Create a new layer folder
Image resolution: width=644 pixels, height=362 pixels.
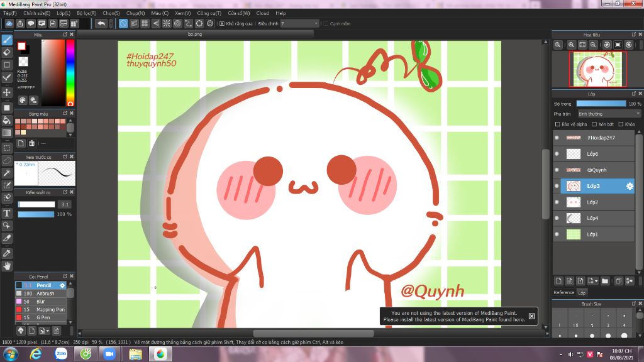(x=605, y=281)
